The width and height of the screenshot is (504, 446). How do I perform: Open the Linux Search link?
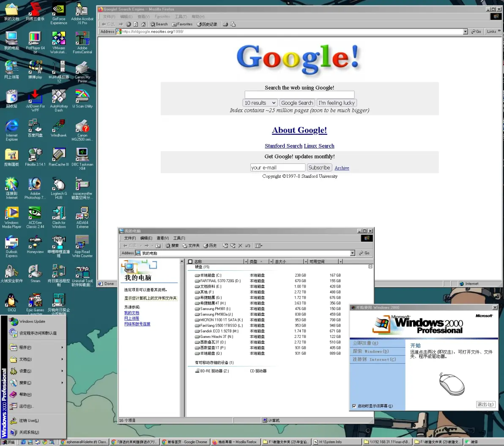click(319, 146)
